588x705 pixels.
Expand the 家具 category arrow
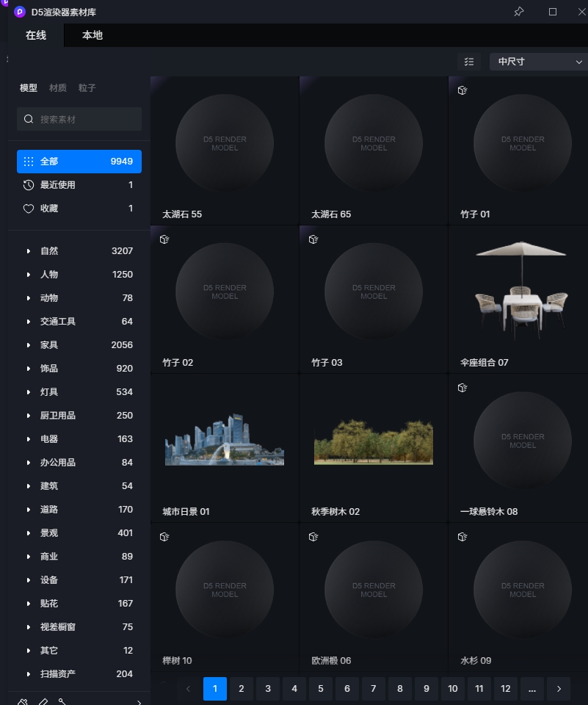(29, 345)
